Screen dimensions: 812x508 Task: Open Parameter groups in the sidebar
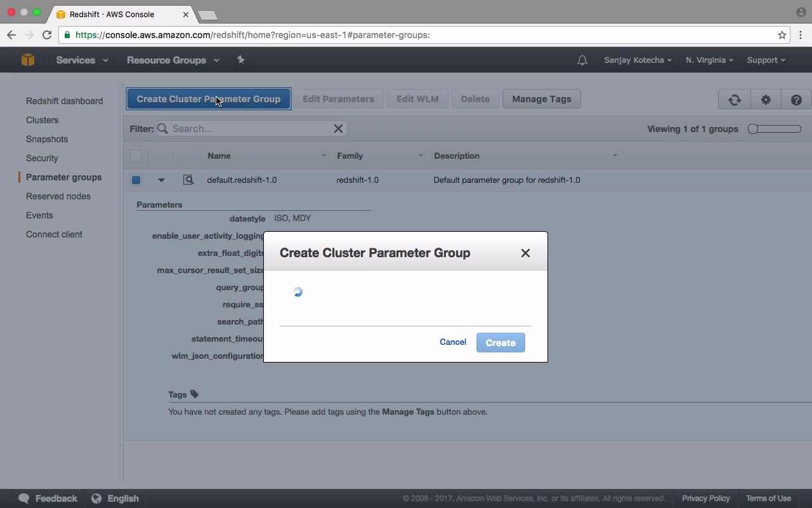pos(63,177)
